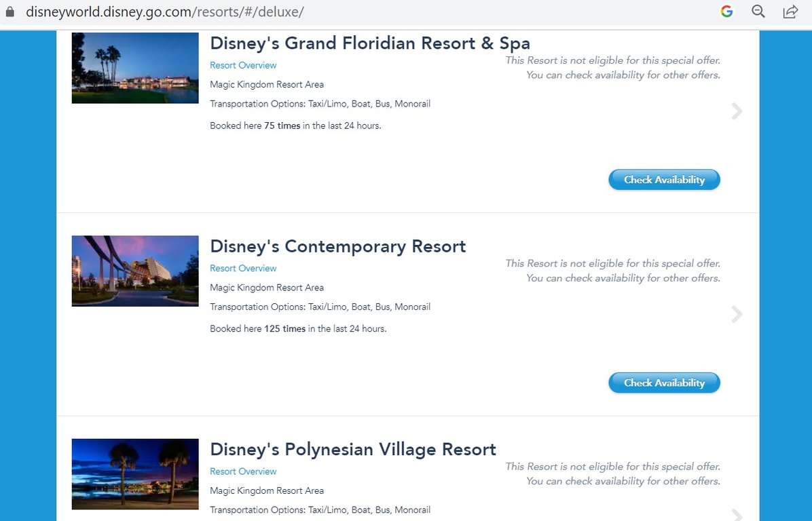812x521 pixels.
Task: Click Grand Floridian 'Booked here 75 times' text
Action: (295, 126)
